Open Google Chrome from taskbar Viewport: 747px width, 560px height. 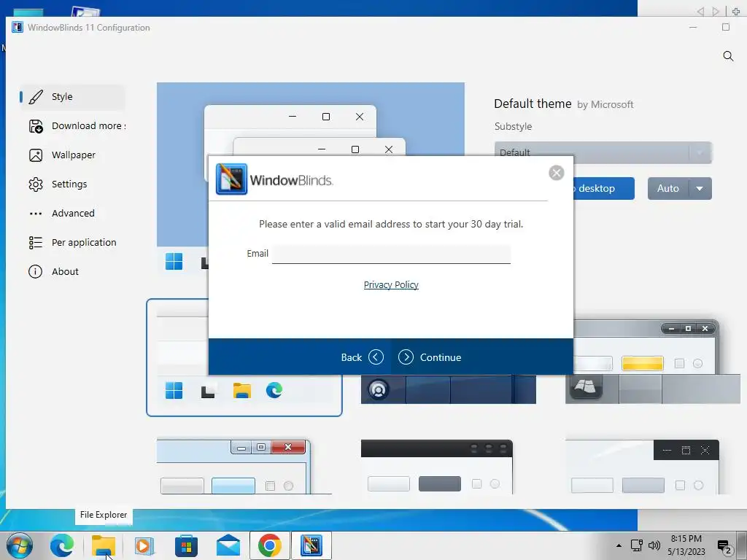[x=270, y=545]
